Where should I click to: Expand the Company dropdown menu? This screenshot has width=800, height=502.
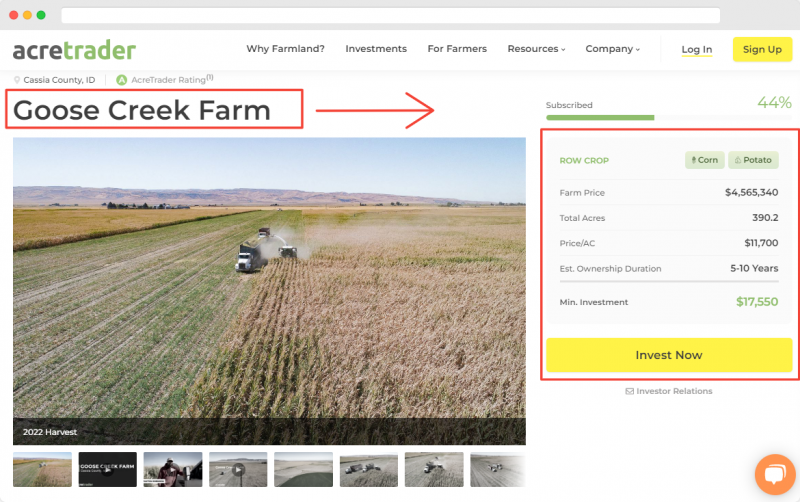(x=612, y=49)
